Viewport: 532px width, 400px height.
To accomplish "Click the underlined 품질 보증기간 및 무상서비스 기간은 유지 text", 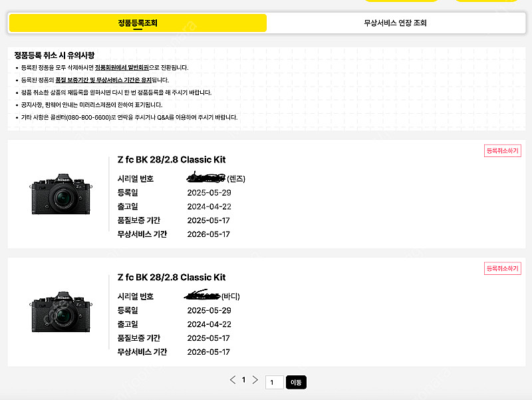I will [104, 80].
